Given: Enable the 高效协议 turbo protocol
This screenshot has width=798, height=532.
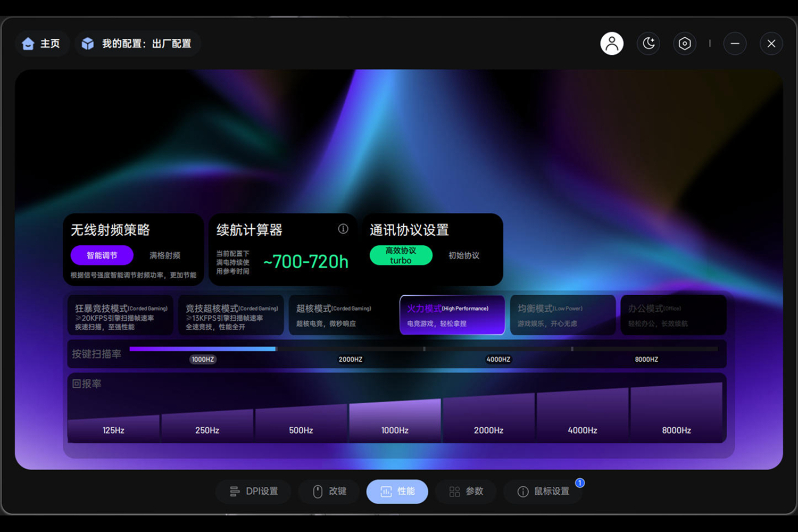Looking at the screenshot, I should [401, 255].
